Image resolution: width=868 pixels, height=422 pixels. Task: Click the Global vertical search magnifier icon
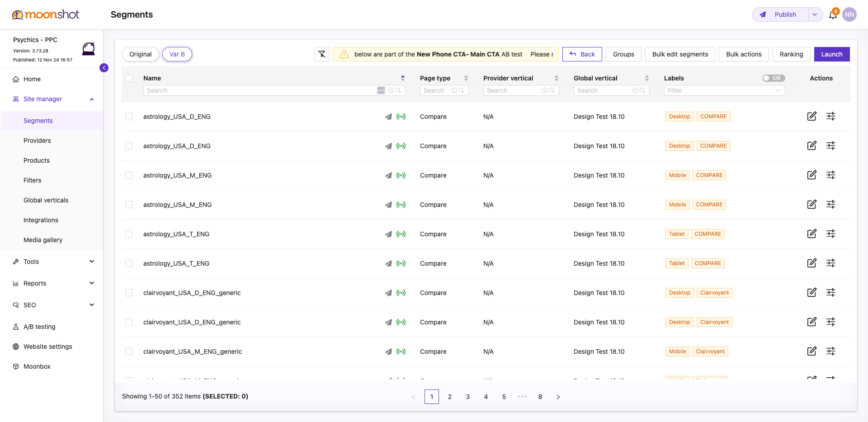click(x=642, y=90)
